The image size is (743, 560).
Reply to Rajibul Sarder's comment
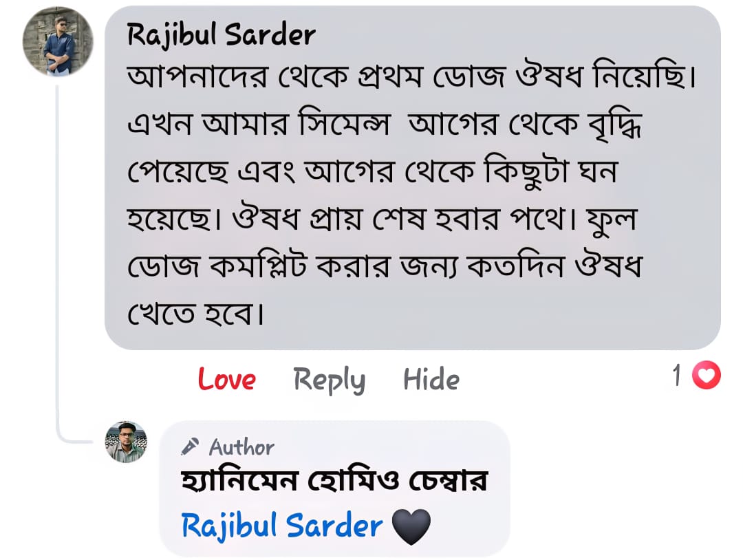[x=329, y=379]
